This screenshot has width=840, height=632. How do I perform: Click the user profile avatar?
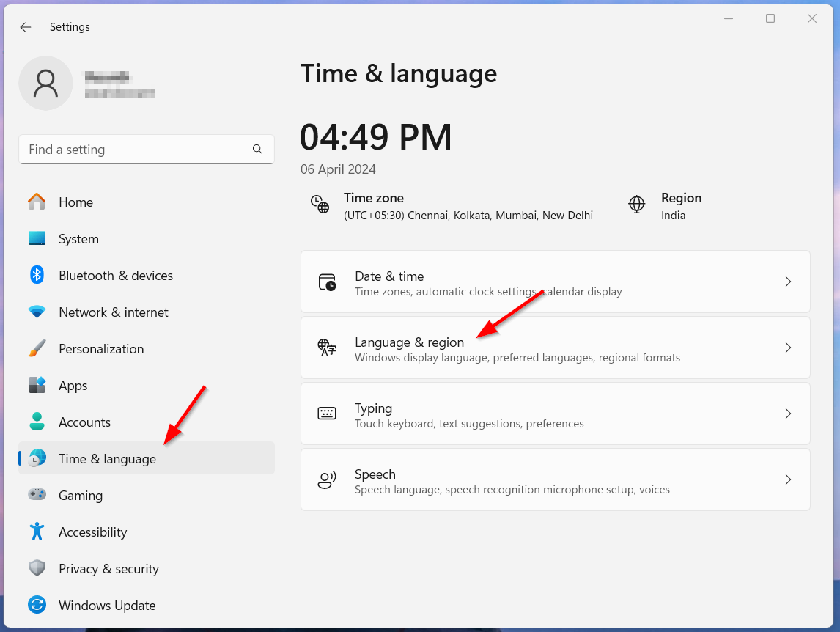click(45, 83)
